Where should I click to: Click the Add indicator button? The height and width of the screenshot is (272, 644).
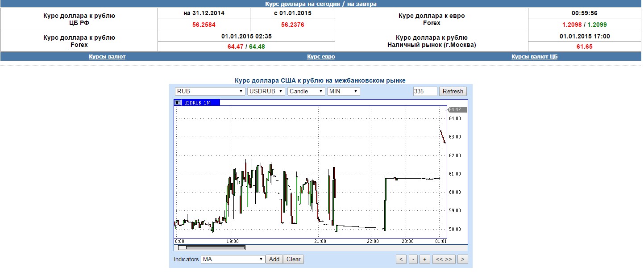click(274, 259)
